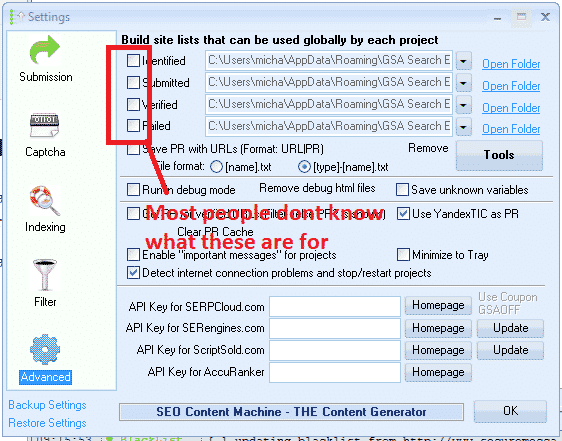Image resolution: width=562 pixels, height=441 pixels.
Task: Select the [name].txt file format option
Action: point(216,167)
